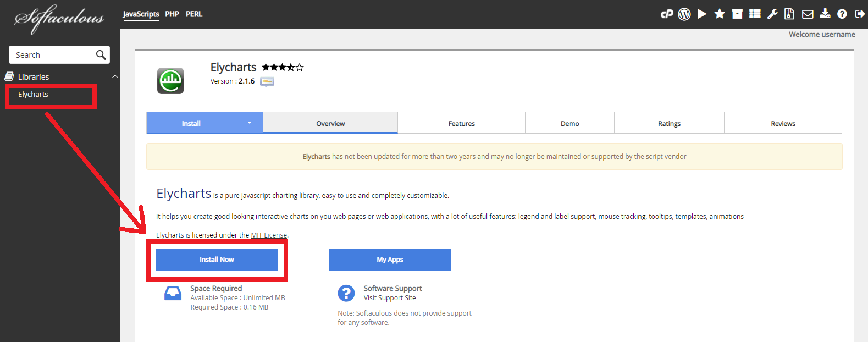Click the envelope email settings icon
868x342 pixels.
tap(808, 14)
